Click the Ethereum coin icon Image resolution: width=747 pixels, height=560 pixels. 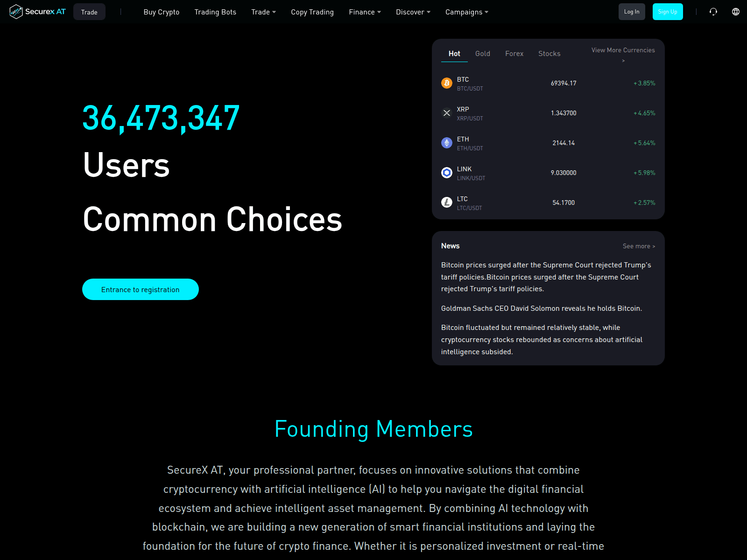pyautogui.click(x=447, y=143)
